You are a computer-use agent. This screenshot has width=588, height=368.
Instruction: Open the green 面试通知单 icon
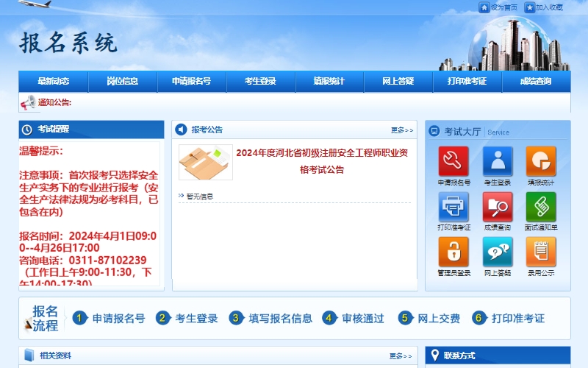click(x=541, y=206)
